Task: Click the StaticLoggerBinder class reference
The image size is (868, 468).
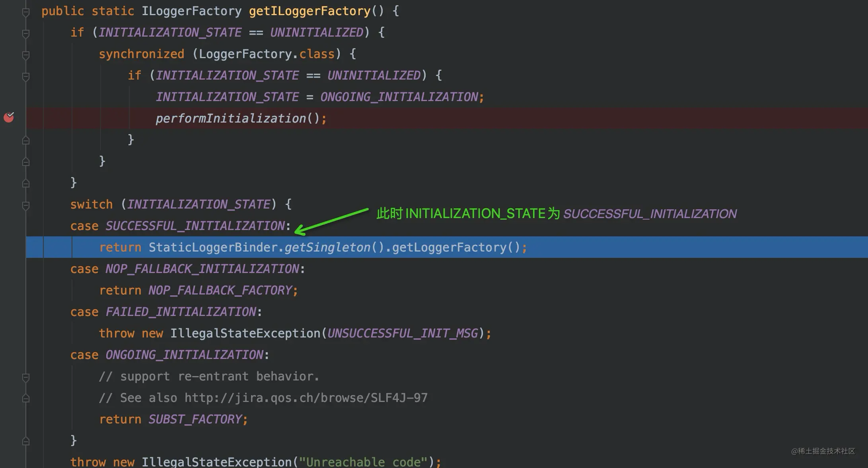Action: (213, 248)
